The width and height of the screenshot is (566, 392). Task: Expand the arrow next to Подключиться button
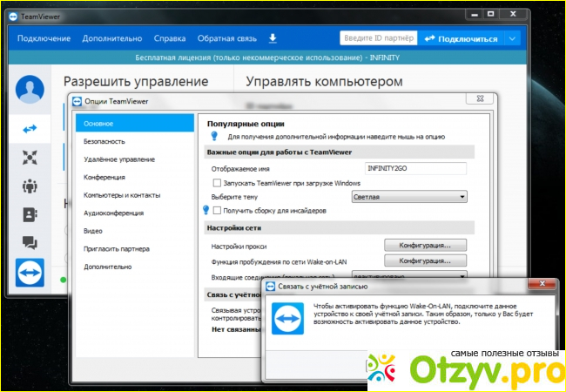[x=512, y=38]
